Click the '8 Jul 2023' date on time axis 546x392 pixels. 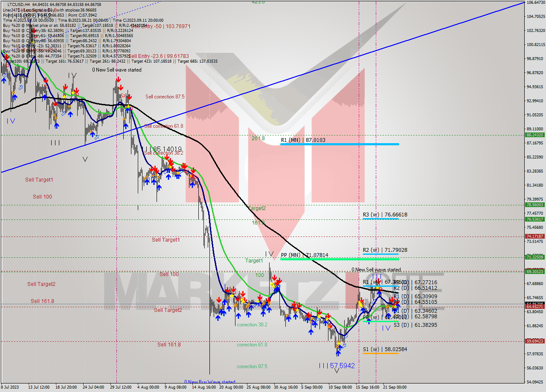tap(10, 388)
